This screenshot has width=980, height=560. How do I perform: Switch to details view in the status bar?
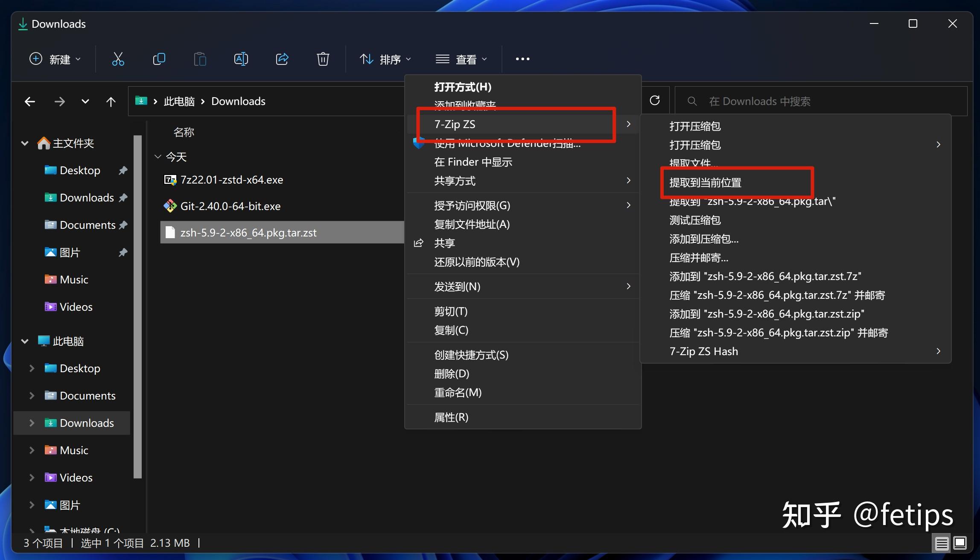(x=941, y=543)
